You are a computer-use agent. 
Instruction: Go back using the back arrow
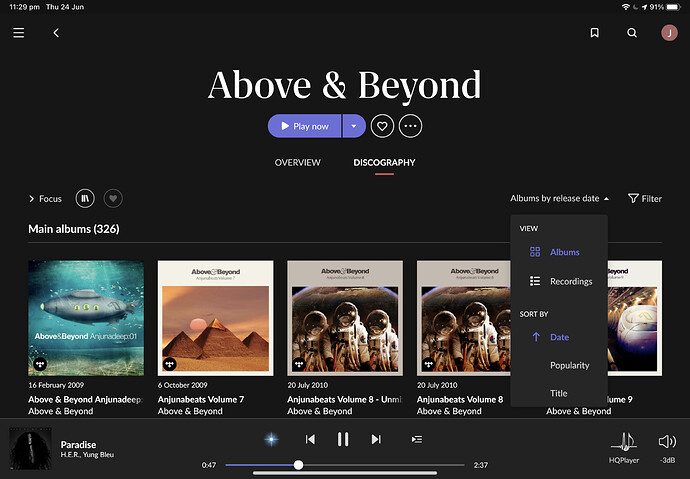click(x=56, y=33)
